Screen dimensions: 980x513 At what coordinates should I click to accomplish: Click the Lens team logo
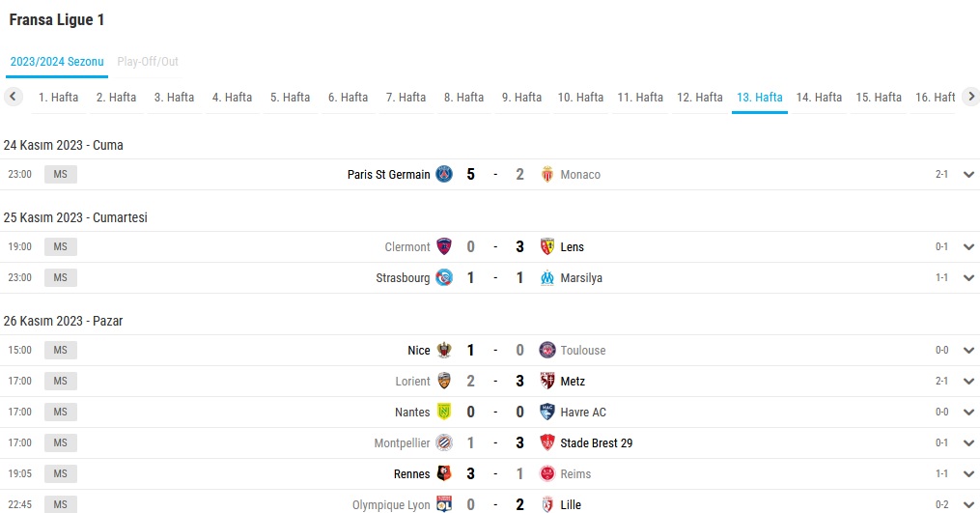[546, 246]
